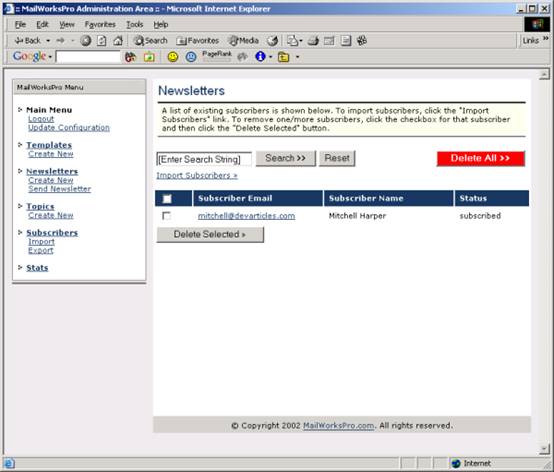Click the Send Newsletter link
This screenshot has height=472, width=554.
[x=60, y=189]
